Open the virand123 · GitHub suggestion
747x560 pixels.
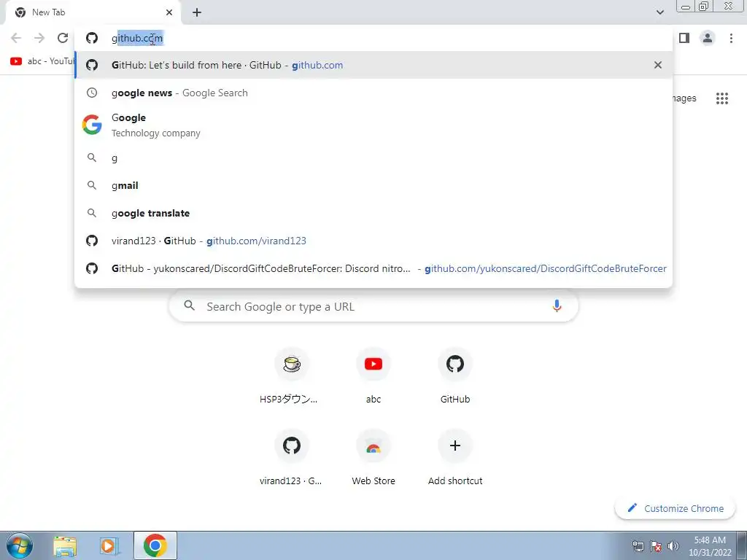373,241
